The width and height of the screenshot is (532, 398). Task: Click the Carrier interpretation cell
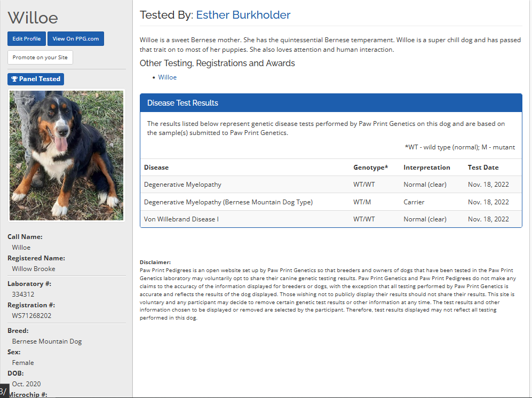click(414, 202)
